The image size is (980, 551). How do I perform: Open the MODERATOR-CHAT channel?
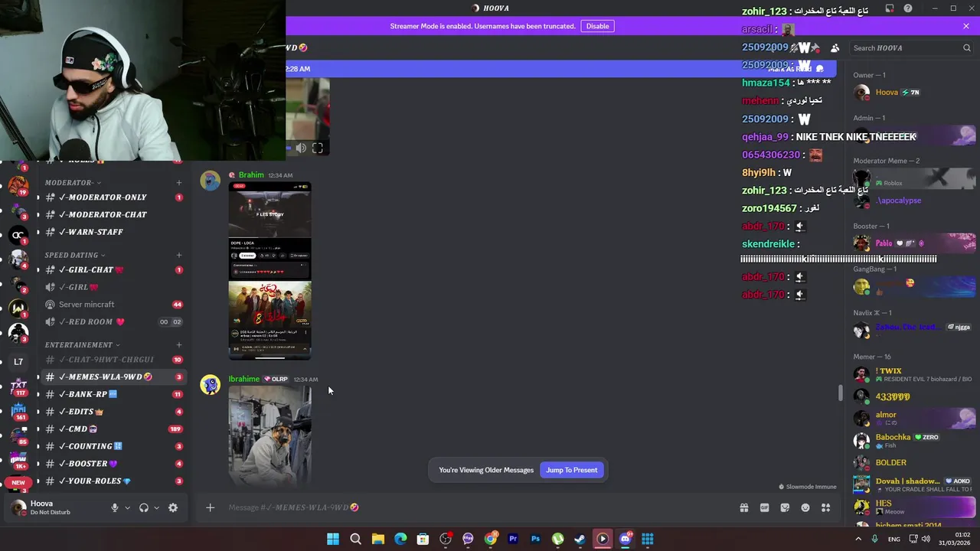click(x=113, y=215)
